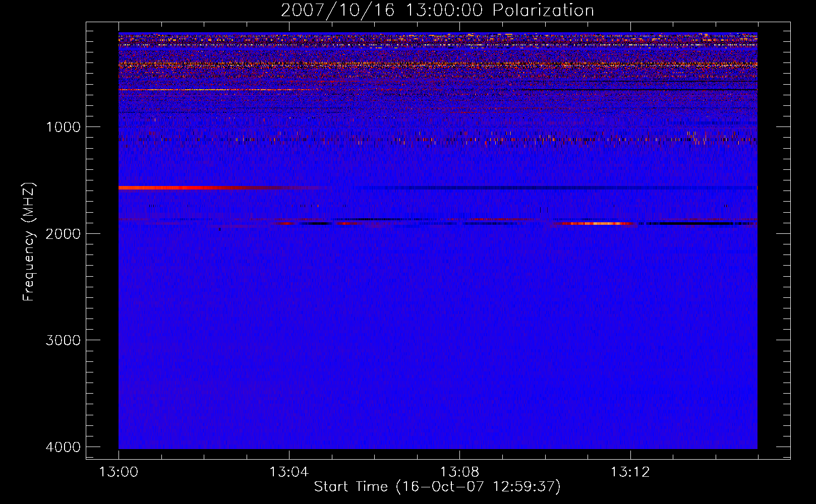The height and width of the screenshot is (504, 816).
Task: Click the 'Frequency (MHZ)' axis label
Action: coord(29,242)
